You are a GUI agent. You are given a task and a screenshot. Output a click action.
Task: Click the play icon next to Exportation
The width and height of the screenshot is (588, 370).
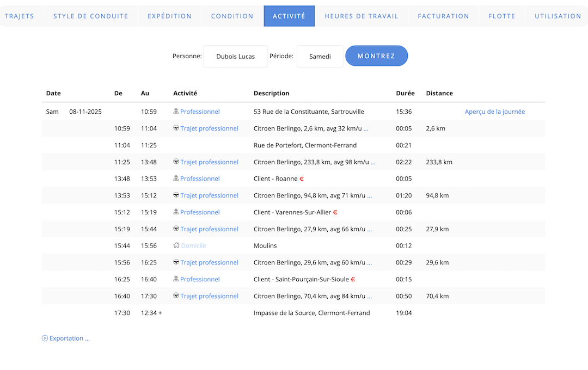click(x=45, y=338)
